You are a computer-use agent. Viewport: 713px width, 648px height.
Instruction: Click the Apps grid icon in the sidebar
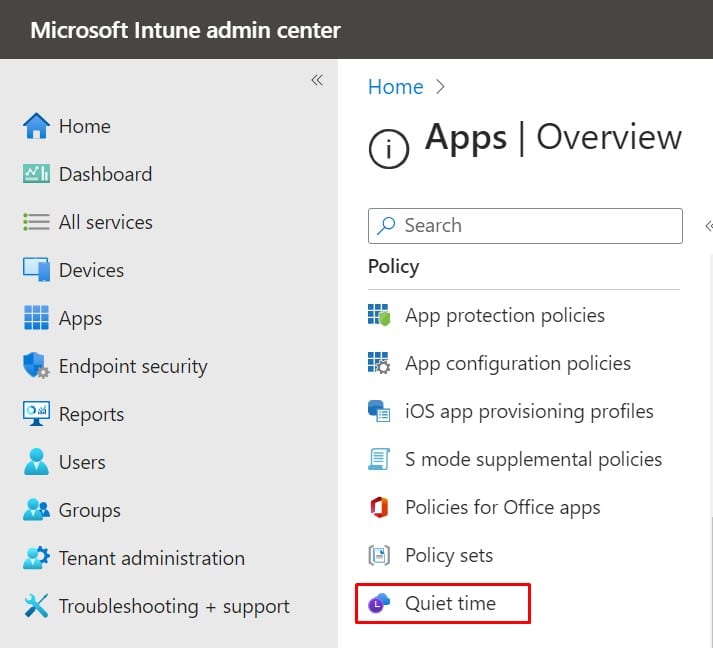(36, 317)
